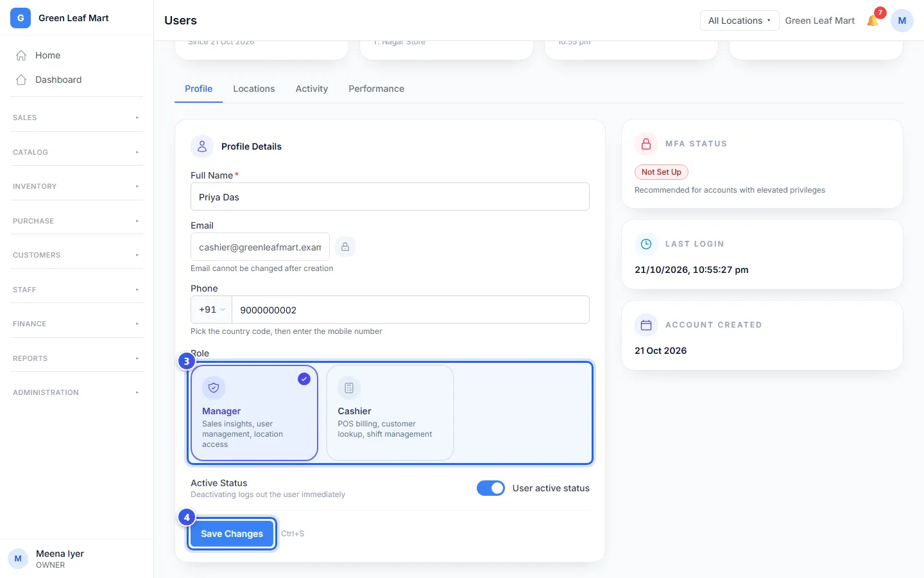Image resolution: width=924 pixels, height=578 pixels.
Task: Click the Save Changes button
Action: click(232, 534)
